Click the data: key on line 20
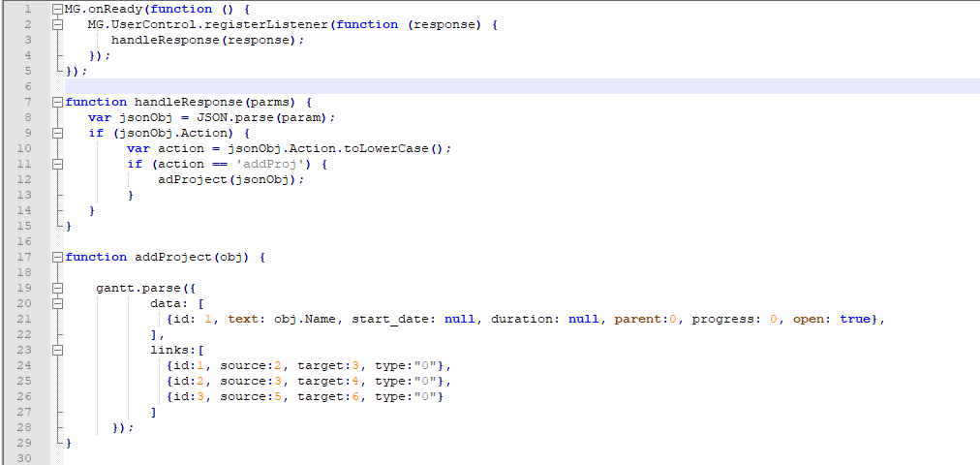 tap(168, 304)
